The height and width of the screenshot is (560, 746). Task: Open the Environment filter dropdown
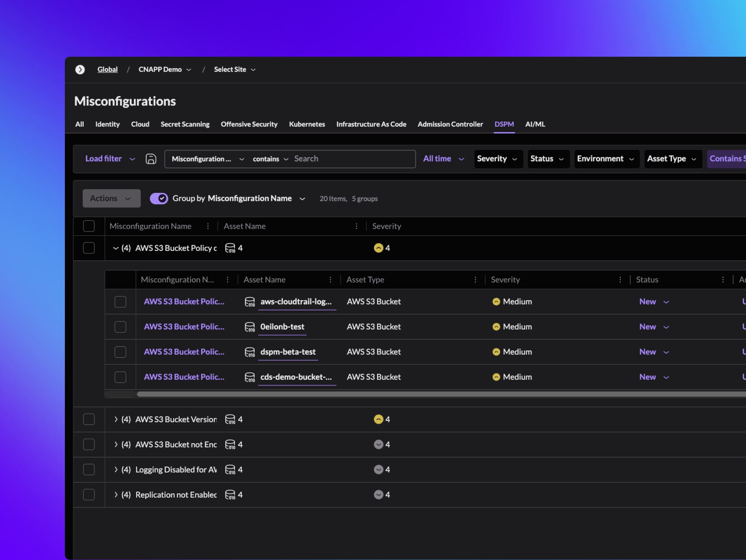click(607, 159)
